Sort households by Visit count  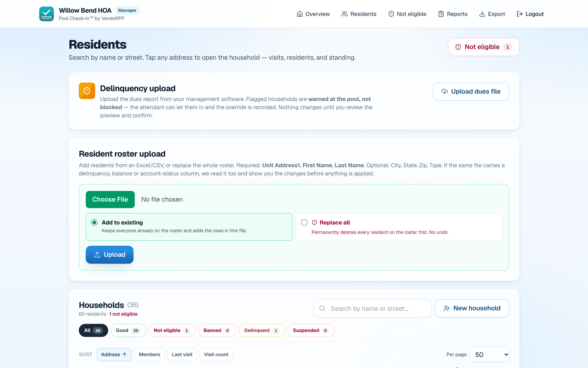tap(216, 354)
